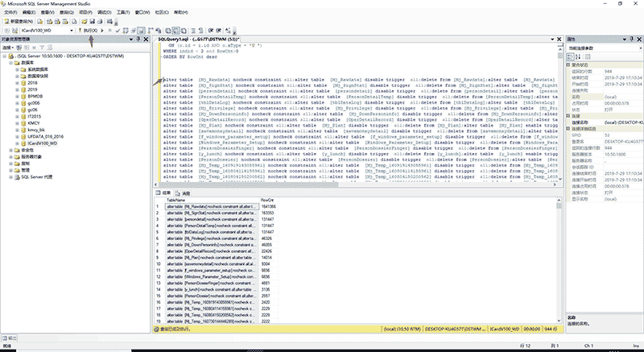Click the TableName column header in results
Screen dimensions: 644x352
point(212,200)
